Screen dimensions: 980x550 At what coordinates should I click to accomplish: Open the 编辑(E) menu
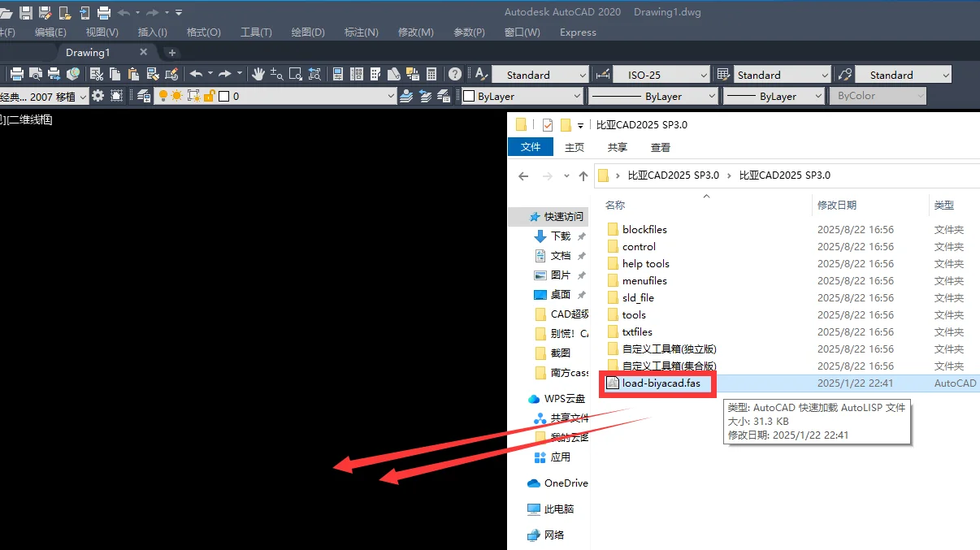(x=50, y=32)
